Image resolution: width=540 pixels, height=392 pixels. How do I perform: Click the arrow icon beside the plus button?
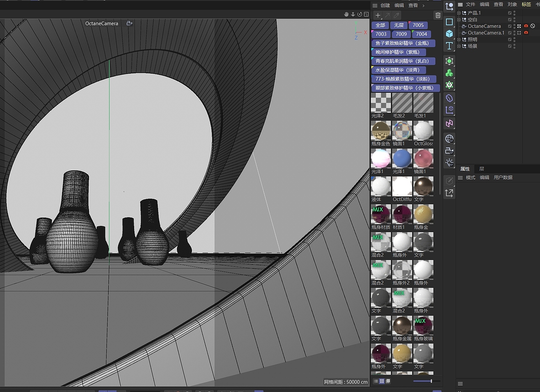coord(387,15)
